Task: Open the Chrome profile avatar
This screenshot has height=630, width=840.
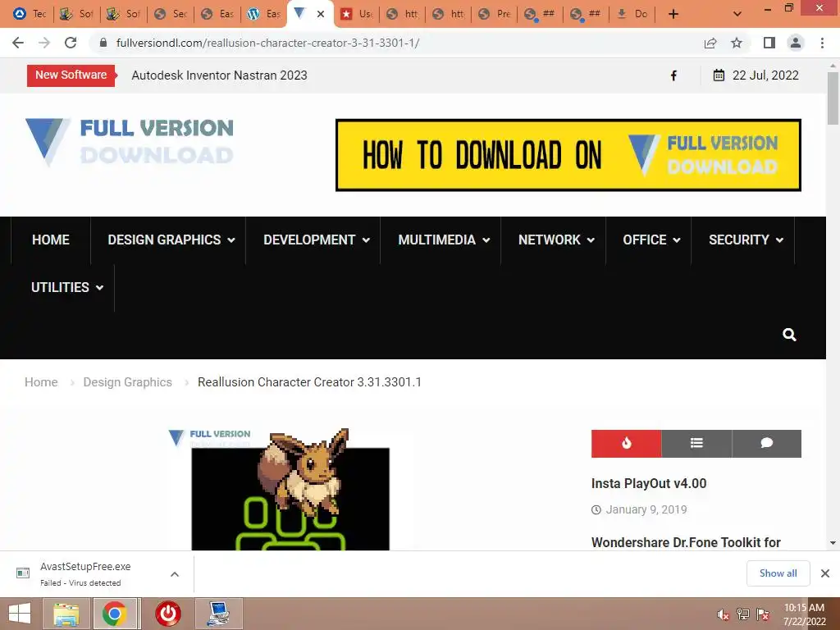Action: tap(796, 43)
